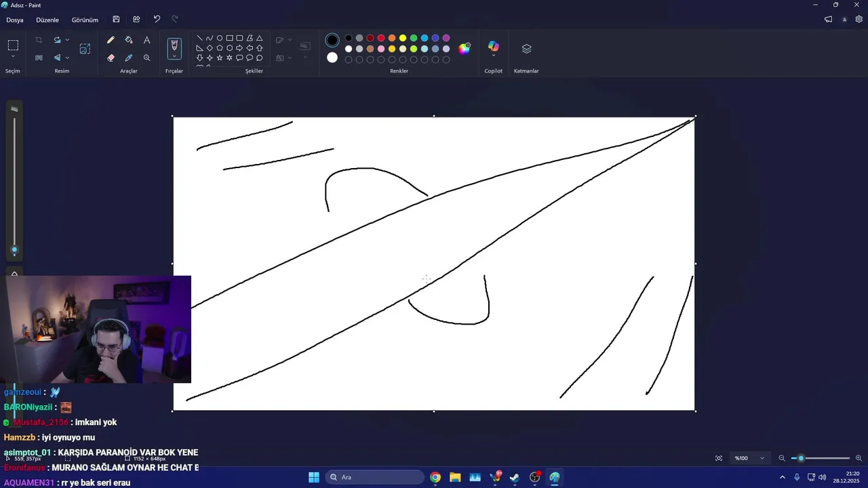The image size is (868, 488).
Task: Show hidden system tray icons
Action: tap(782, 477)
